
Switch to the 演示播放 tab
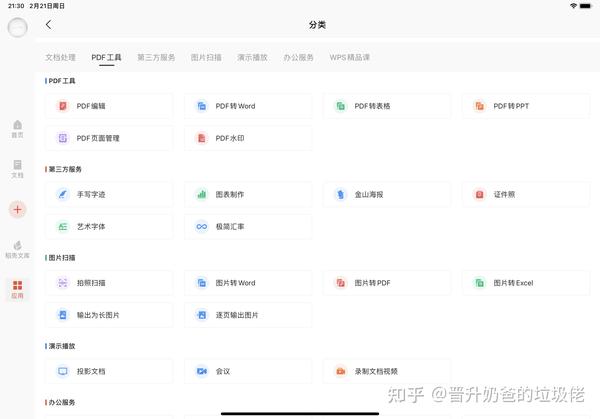(252, 57)
